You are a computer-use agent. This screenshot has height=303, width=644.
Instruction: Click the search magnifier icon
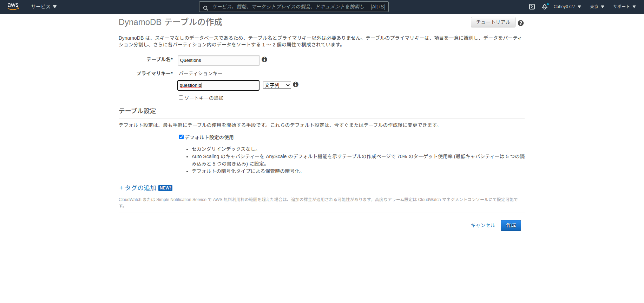click(x=206, y=7)
